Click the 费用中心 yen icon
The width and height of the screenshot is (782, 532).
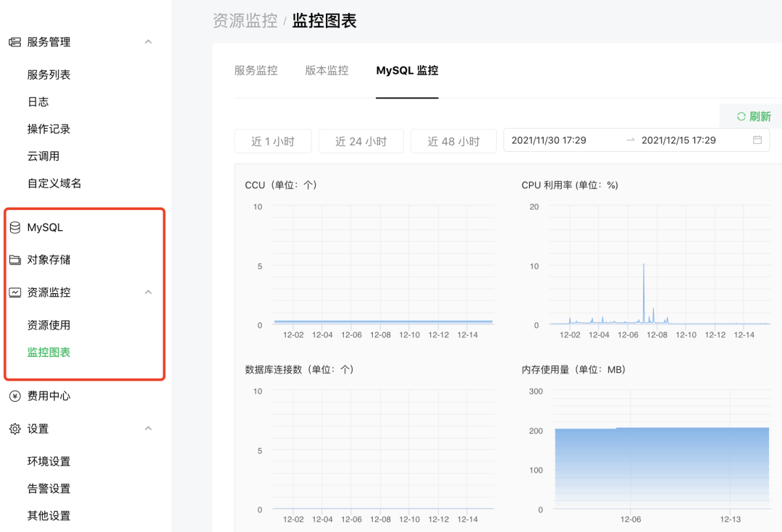14,396
